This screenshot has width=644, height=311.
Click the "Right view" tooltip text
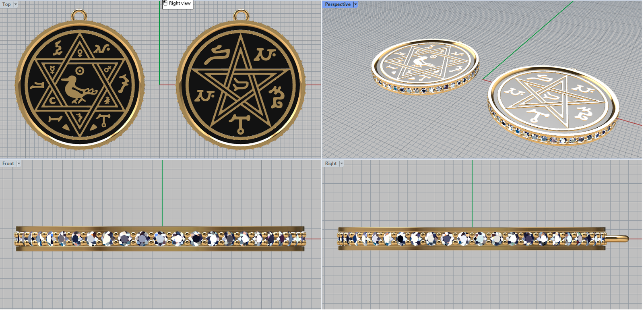(x=180, y=3)
